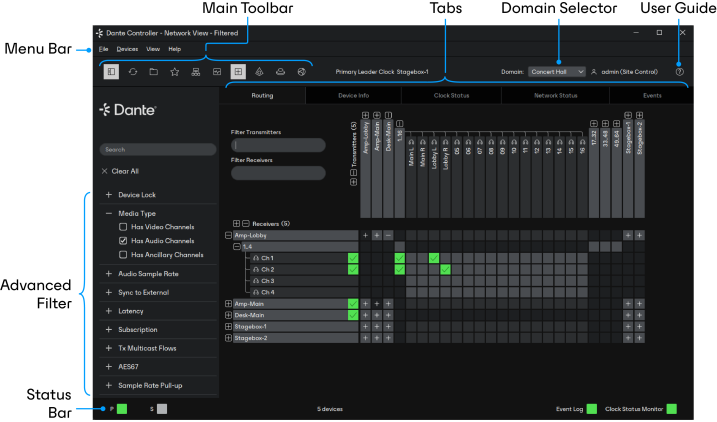Collapse Amp-Lobby receiver device row
The image size is (717, 422).
(x=228, y=235)
